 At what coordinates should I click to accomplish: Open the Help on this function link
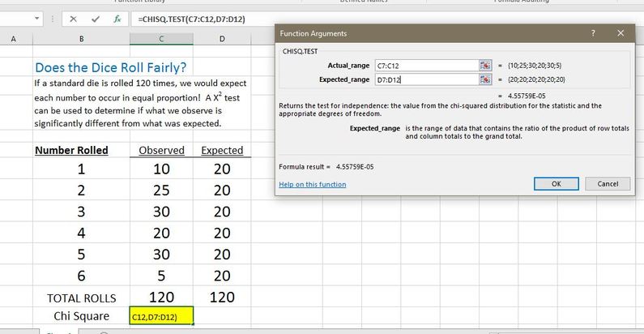coord(312,184)
